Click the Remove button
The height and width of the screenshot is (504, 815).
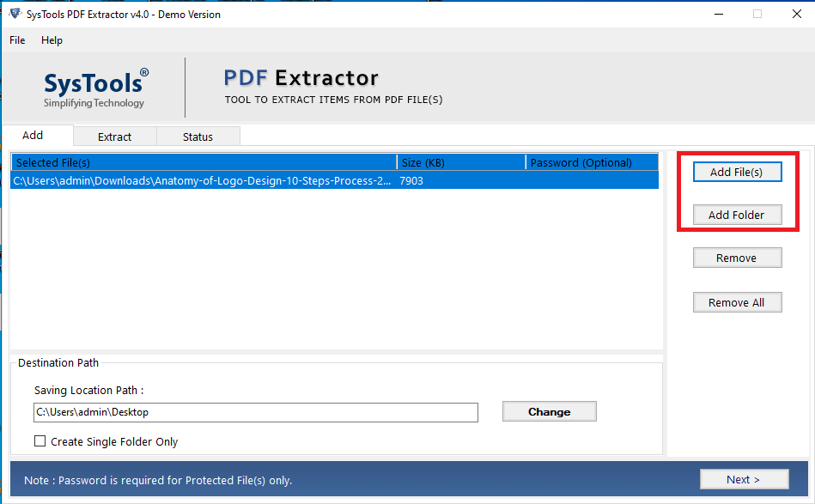tap(737, 258)
